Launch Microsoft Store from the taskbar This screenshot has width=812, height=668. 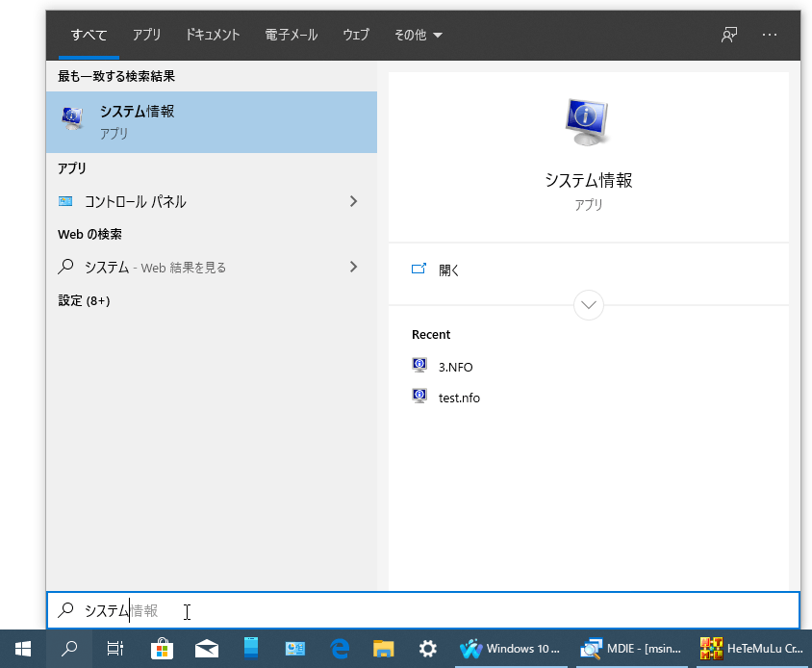162,649
